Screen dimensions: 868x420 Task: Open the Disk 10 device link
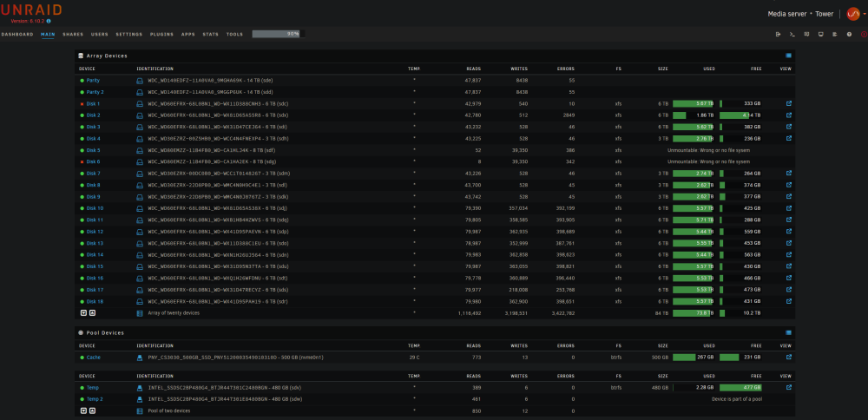[x=95, y=208]
